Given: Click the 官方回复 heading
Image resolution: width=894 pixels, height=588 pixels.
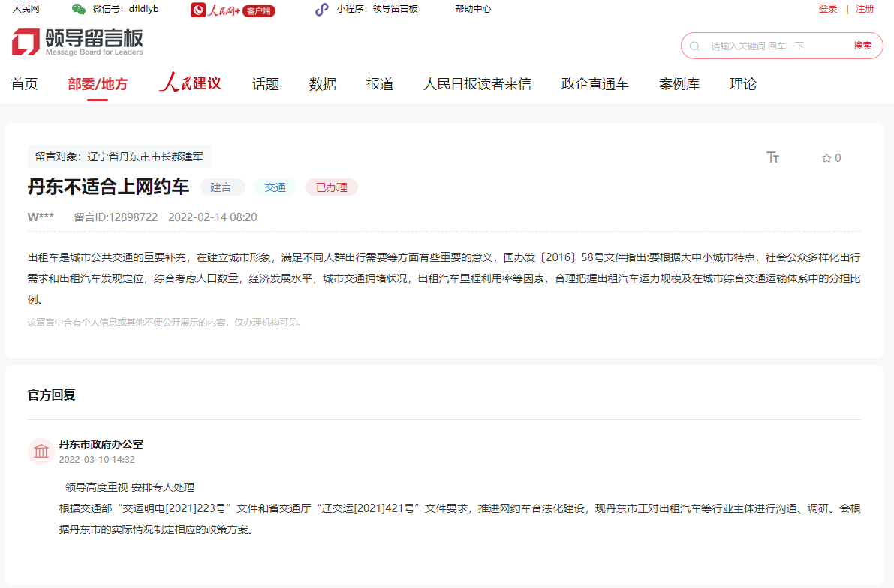Looking at the screenshot, I should coord(51,394).
